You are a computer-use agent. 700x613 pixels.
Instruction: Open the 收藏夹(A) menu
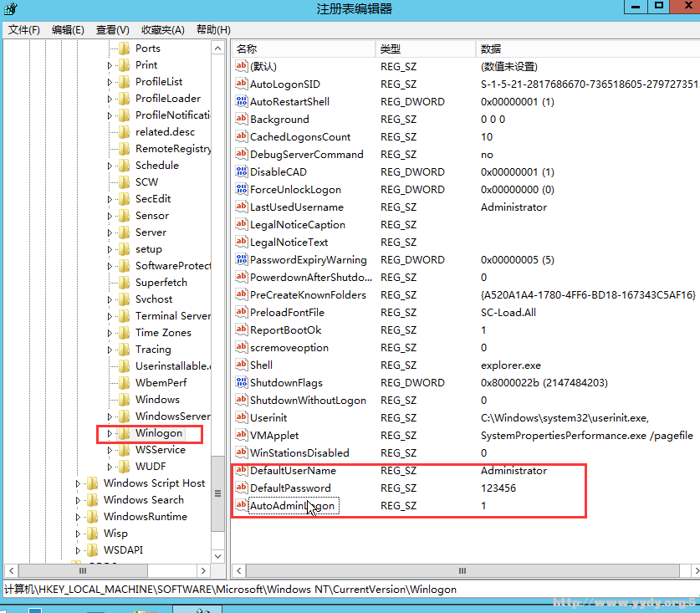[163, 30]
